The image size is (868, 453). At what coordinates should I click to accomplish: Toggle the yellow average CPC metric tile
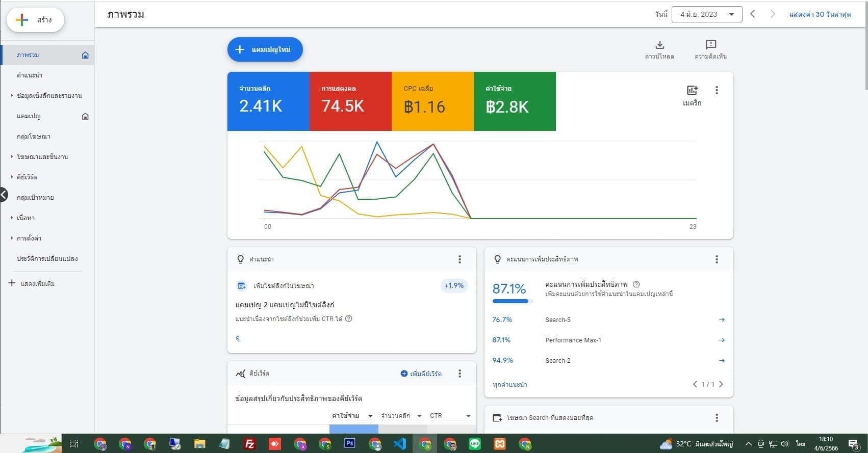pos(432,101)
